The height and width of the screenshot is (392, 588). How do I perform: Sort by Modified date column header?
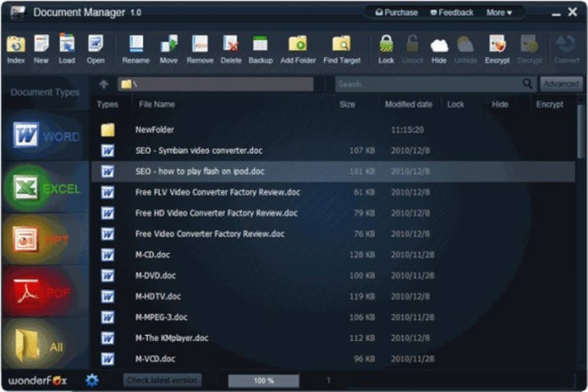pos(409,104)
